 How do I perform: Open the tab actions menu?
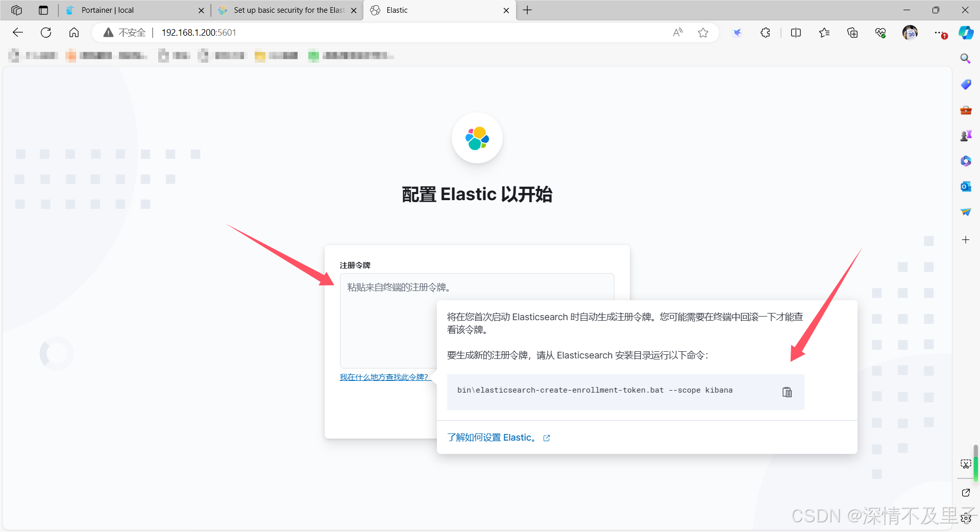click(x=43, y=10)
